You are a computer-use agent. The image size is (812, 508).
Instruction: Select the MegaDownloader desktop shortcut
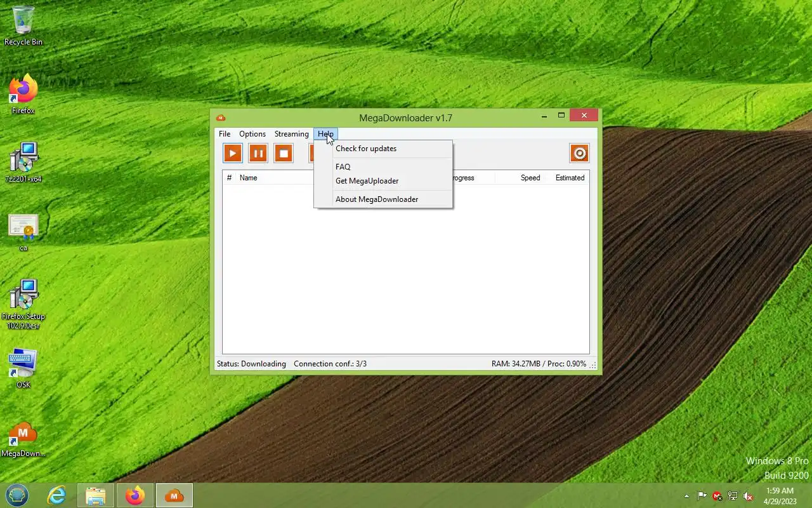tap(23, 439)
